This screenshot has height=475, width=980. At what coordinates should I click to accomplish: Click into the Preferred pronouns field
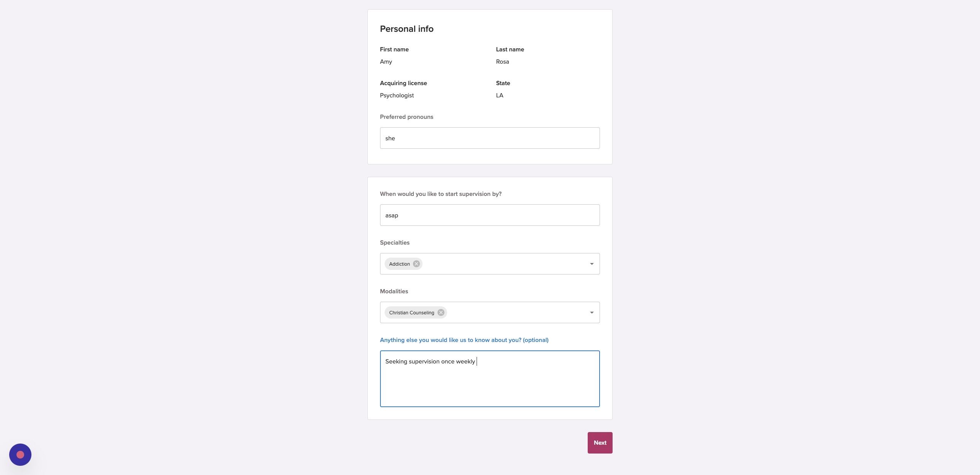tap(490, 138)
